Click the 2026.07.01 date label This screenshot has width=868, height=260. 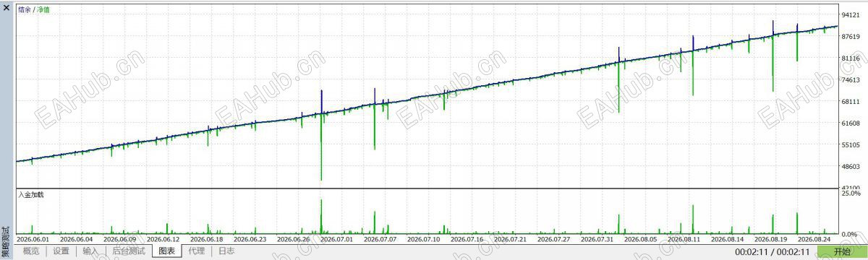coord(336,239)
